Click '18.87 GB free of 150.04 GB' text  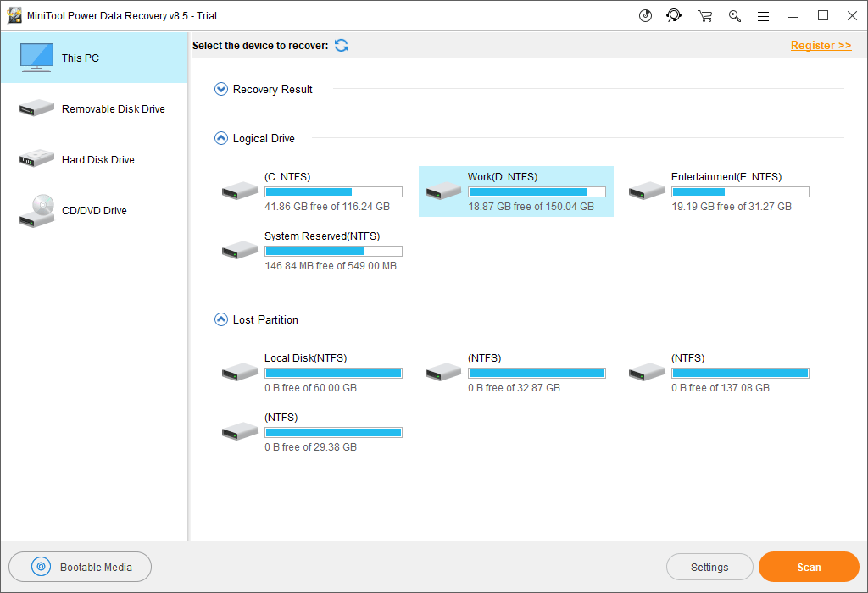[x=531, y=207]
